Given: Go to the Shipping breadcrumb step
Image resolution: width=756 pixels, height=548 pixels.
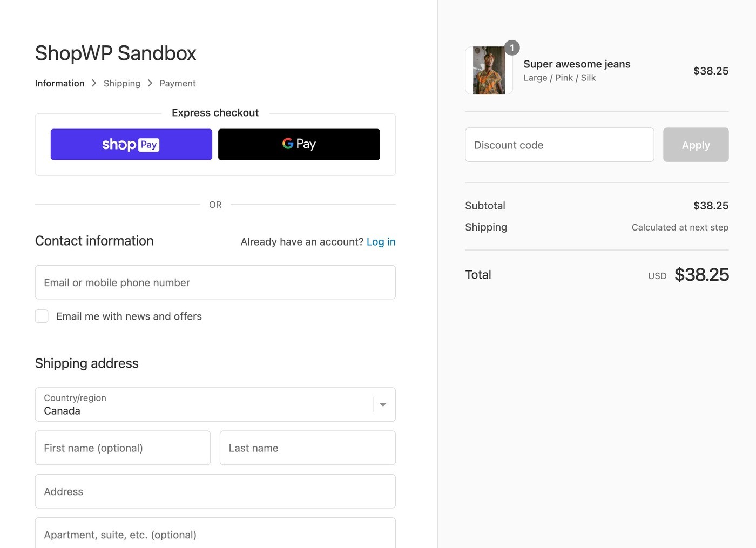Looking at the screenshot, I should point(122,83).
